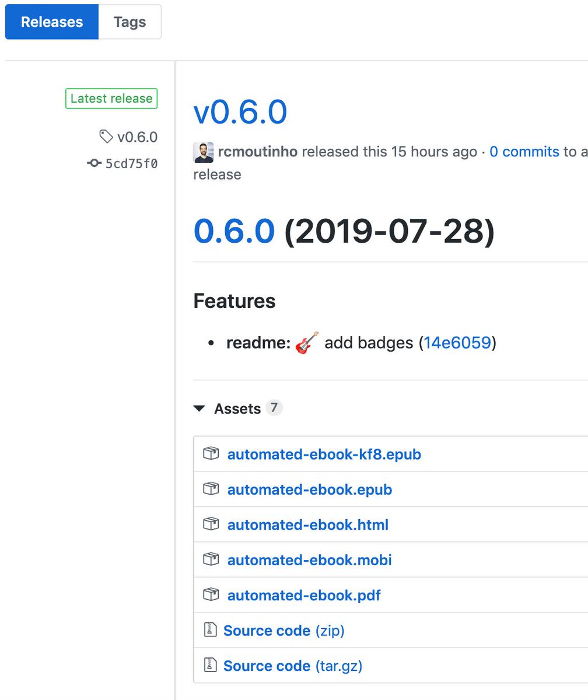Click file icon for Source code (tar.gz)
The width and height of the screenshot is (588, 700).
point(210,665)
